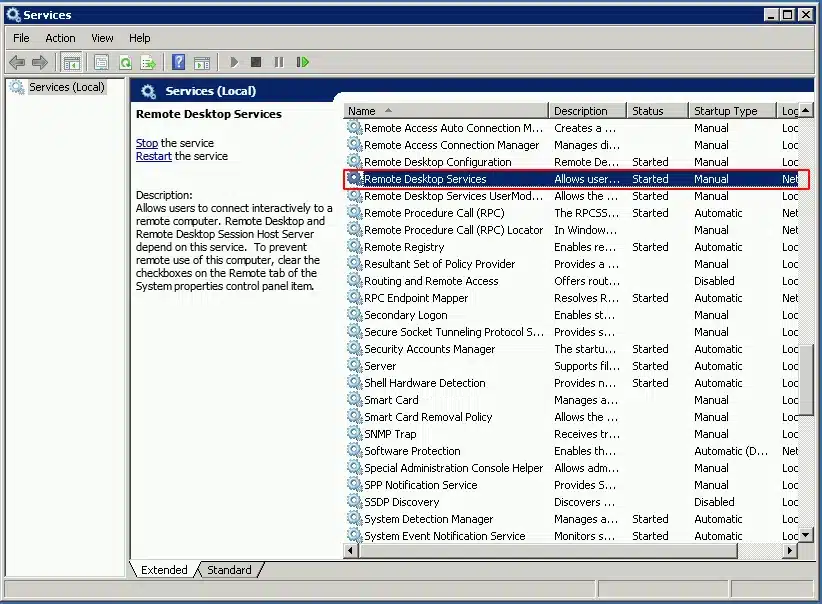Click the gear icon beside Software Protection
The width and height of the screenshot is (822, 604).
355,450
